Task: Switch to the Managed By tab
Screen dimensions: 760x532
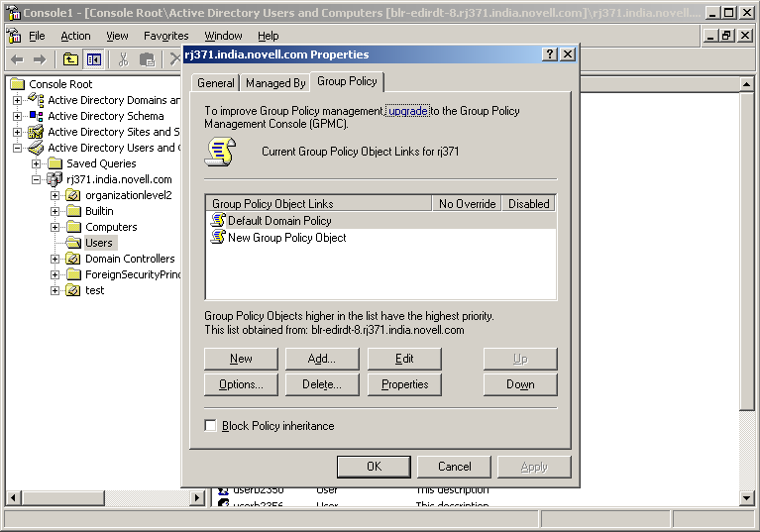Action: coord(274,83)
